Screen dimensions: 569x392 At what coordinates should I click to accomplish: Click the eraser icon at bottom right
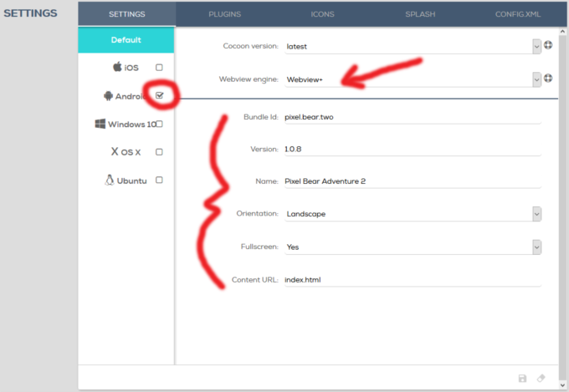pos(541,379)
